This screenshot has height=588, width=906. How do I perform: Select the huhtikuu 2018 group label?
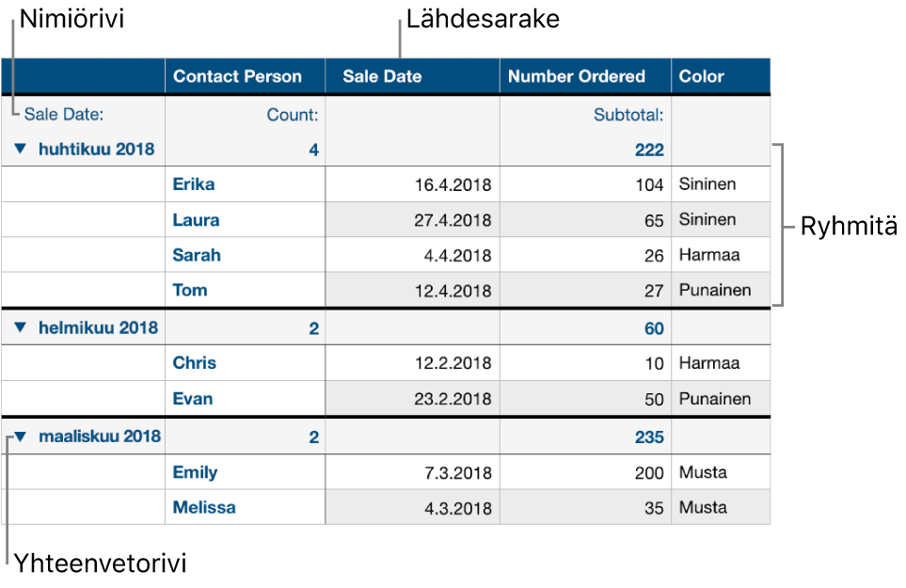tap(97, 149)
